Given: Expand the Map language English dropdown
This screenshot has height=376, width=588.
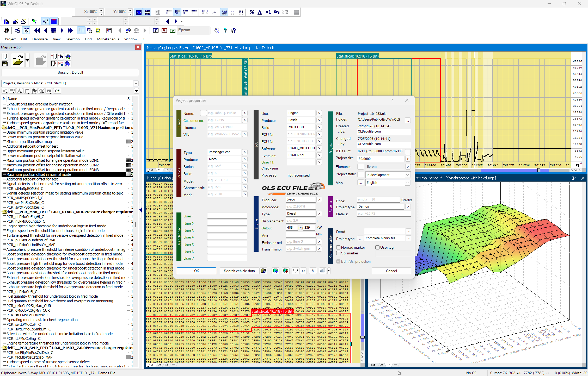Looking at the screenshot, I should 388,183.
